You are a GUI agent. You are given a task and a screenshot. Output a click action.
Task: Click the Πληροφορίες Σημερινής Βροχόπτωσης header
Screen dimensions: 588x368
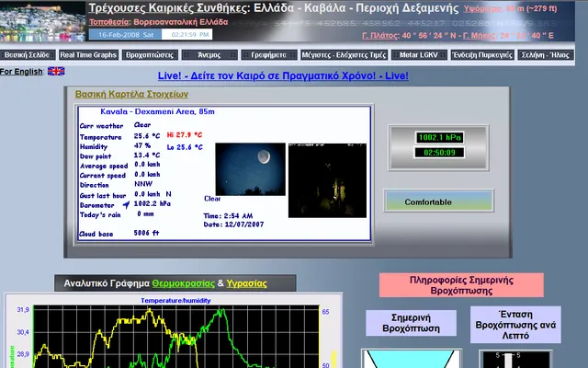[x=461, y=285]
